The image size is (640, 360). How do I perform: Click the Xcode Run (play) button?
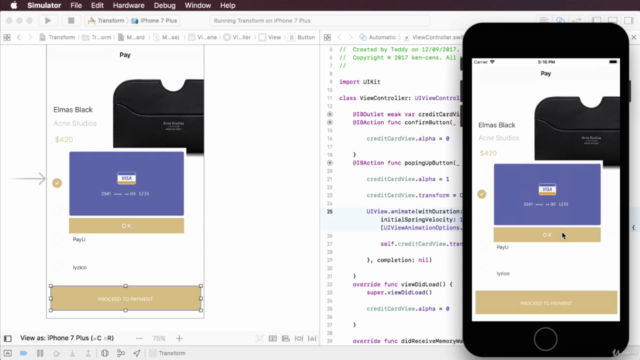click(x=48, y=20)
